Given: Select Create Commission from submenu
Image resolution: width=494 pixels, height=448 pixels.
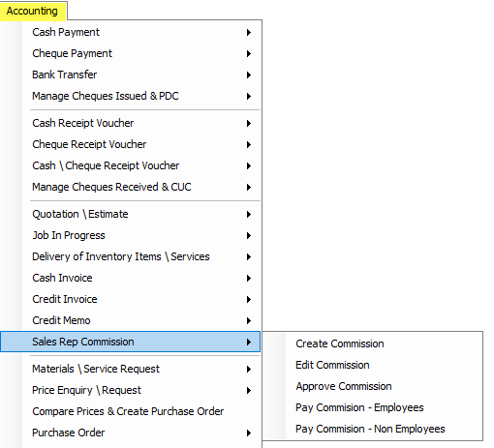Looking at the screenshot, I should click(x=340, y=343).
